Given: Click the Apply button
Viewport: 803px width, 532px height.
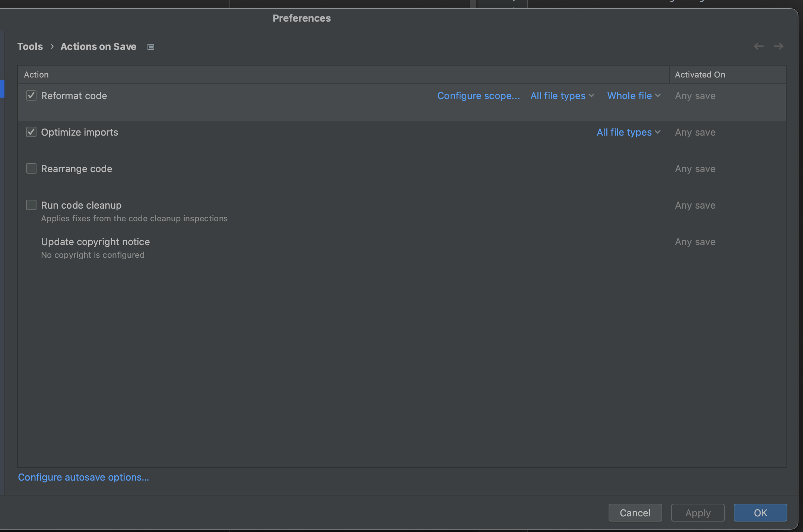Looking at the screenshot, I should click(698, 513).
